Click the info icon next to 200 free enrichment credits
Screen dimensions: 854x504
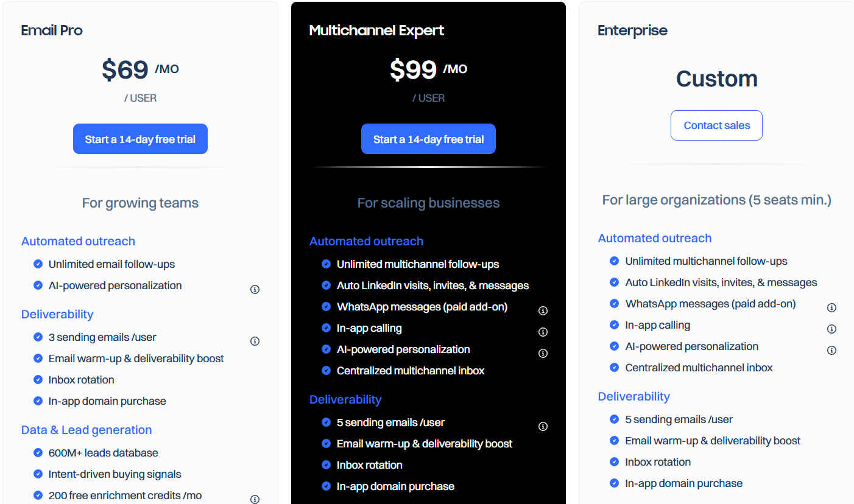click(x=255, y=498)
